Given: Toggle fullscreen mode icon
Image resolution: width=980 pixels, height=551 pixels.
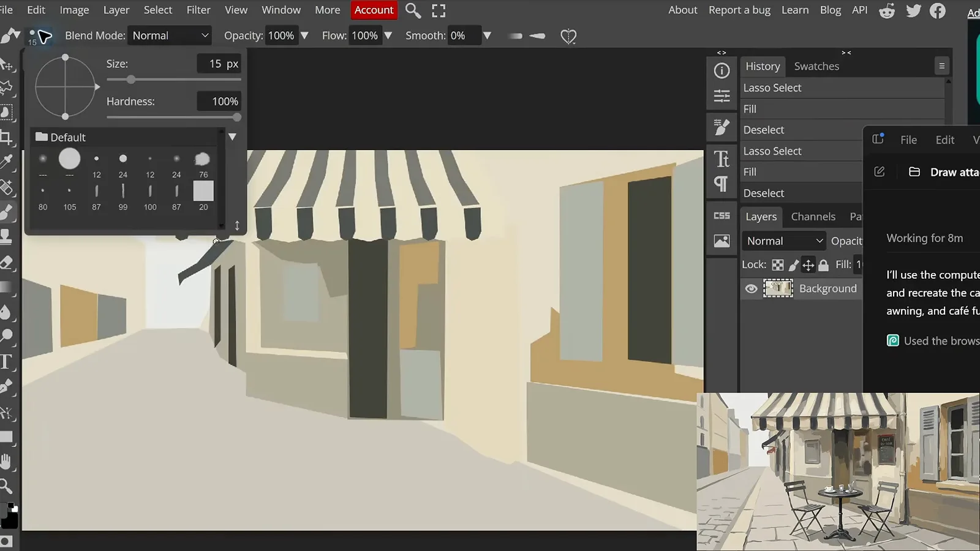Looking at the screenshot, I should point(439,10).
